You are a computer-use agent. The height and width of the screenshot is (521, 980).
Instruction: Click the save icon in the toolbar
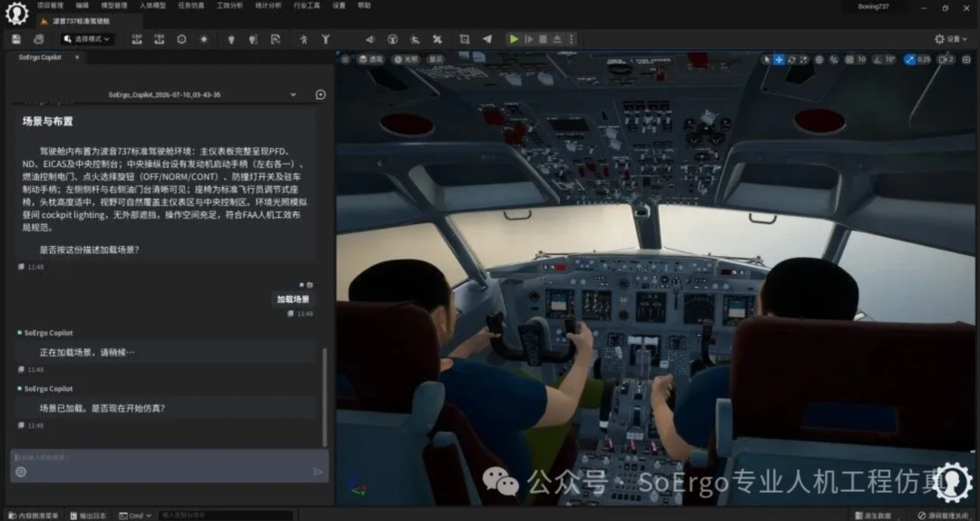(x=16, y=39)
